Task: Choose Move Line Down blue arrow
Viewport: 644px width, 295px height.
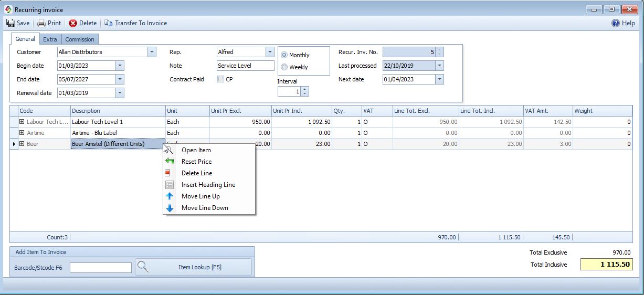Action: click(170, 208)
